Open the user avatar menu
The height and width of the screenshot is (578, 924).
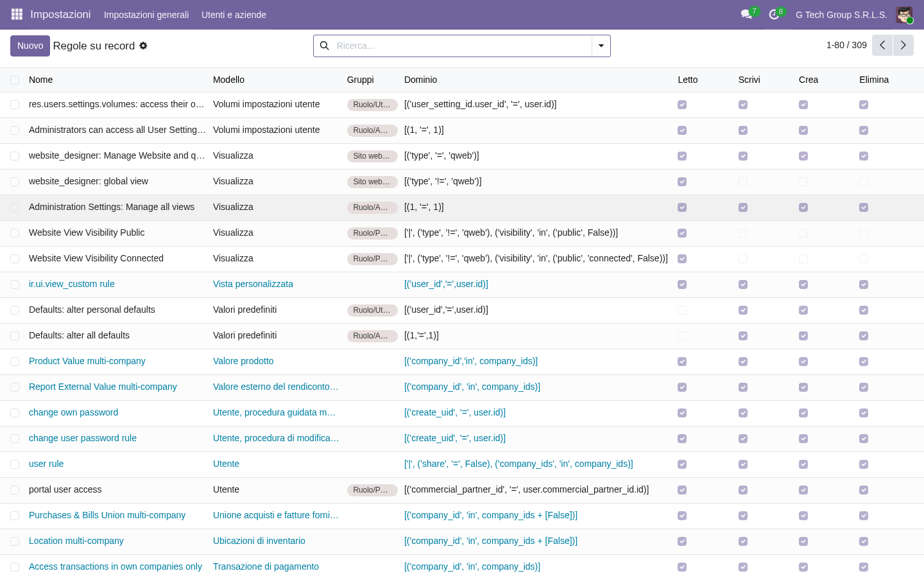click(905, 14)
